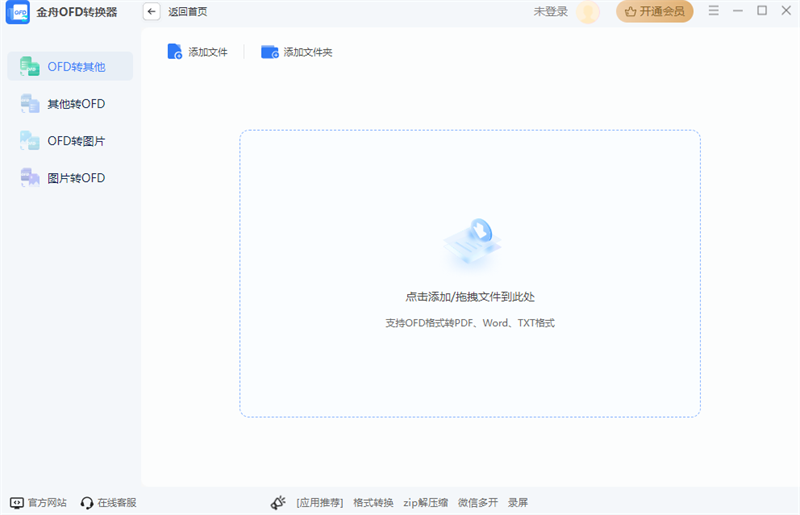This screenshot has height=515, width=800.
Task: Select the OFD转其他 sidebar tab
Action: point(70,66)
